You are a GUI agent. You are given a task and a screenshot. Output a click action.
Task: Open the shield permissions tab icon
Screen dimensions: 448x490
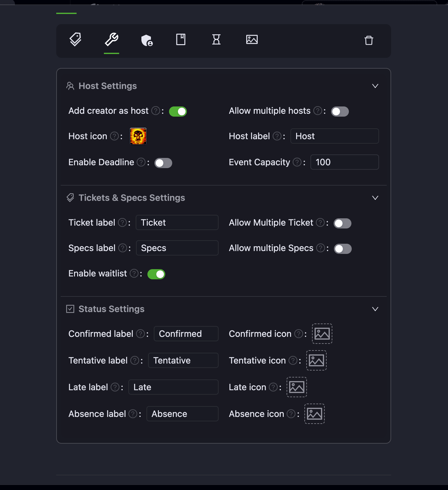[x=147, y=40]
